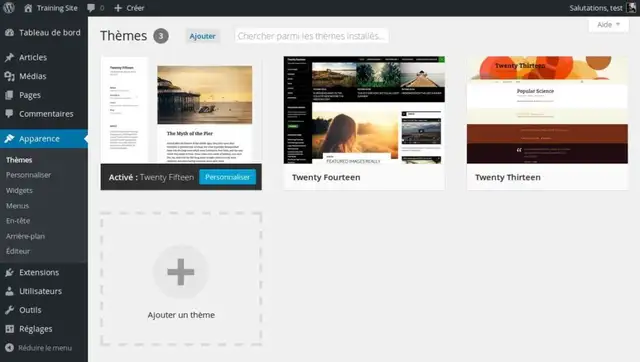The image size is (640, 362).
Task: Click the collapse arrow icon for Réduire le menu
Action: tap(9, 348)
